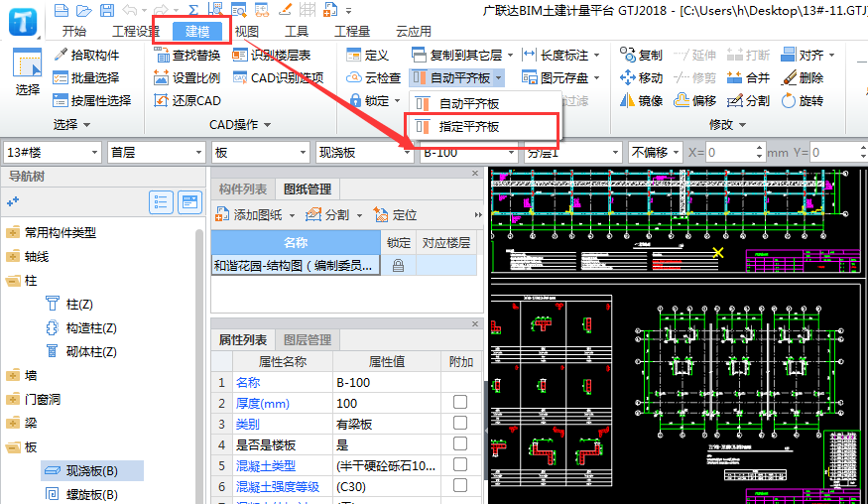Click the 旋转 modify tool

803,100
